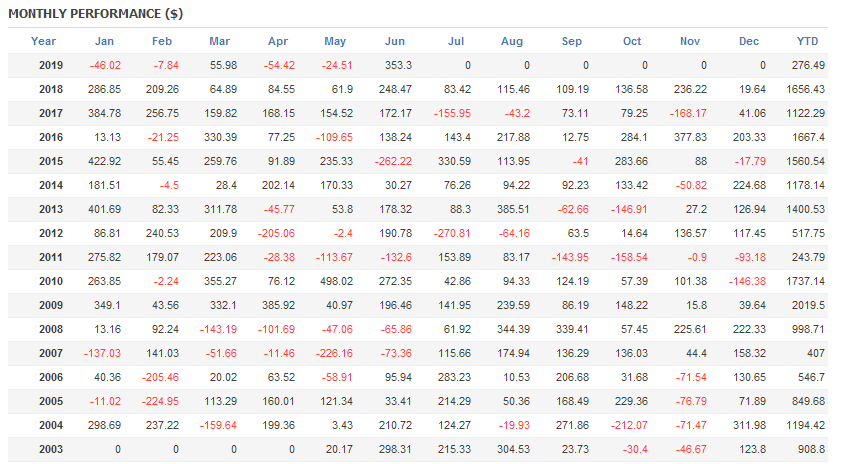Click the December 2004 value 311.98
Screen dimensions: 842x464
(x=748, y=425)
